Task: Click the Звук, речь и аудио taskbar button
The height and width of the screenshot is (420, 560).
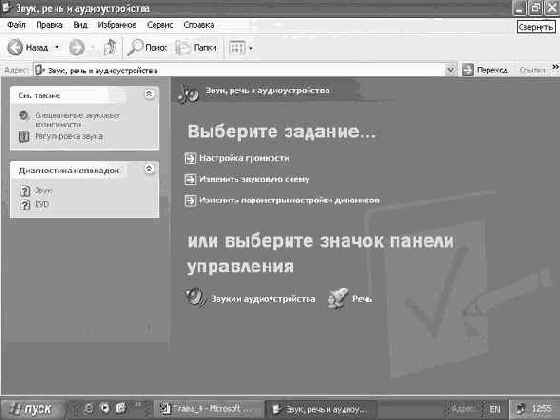Action: pos(321,409)
